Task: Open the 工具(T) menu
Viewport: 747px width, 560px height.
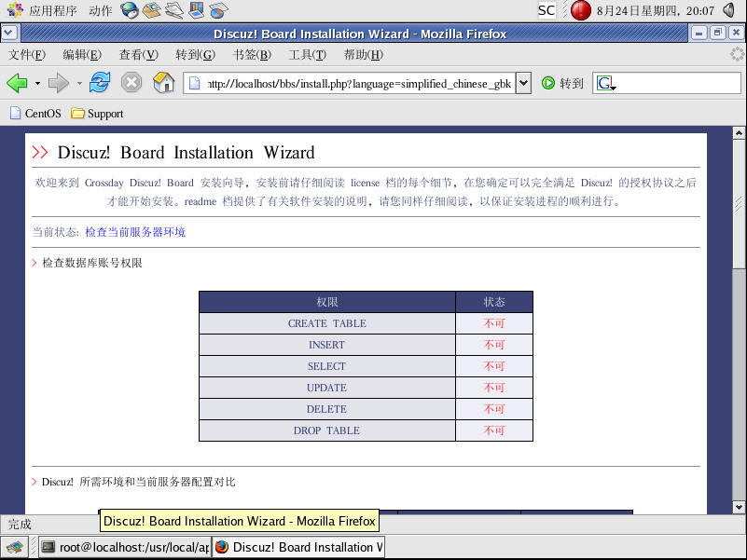Action: click(x=307, y=55)
